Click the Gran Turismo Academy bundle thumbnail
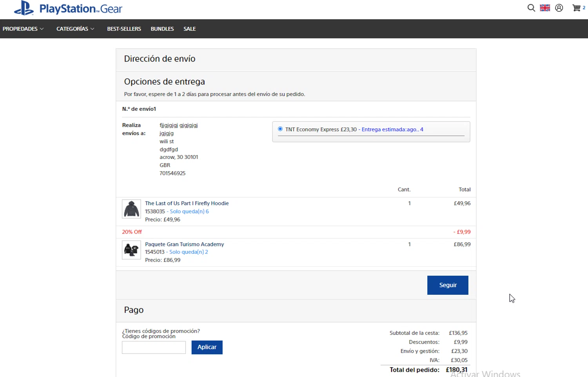 click(131, 250)
